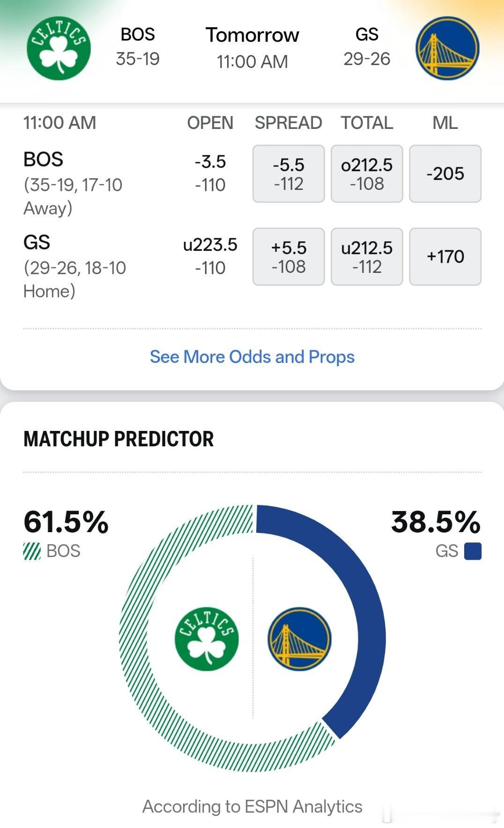This screenshot has width=504, height=828.
Task: Tap the Warriors logo in the header
Action: point(447,48)
